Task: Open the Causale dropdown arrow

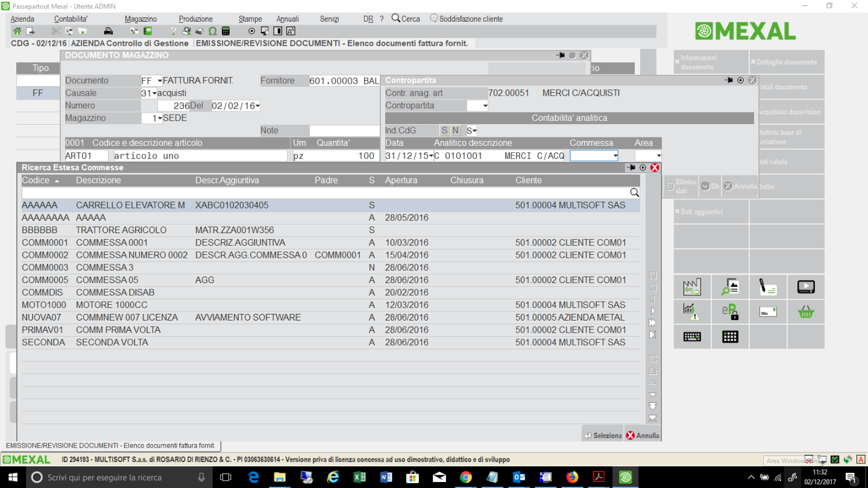Action: coord(154,93)
